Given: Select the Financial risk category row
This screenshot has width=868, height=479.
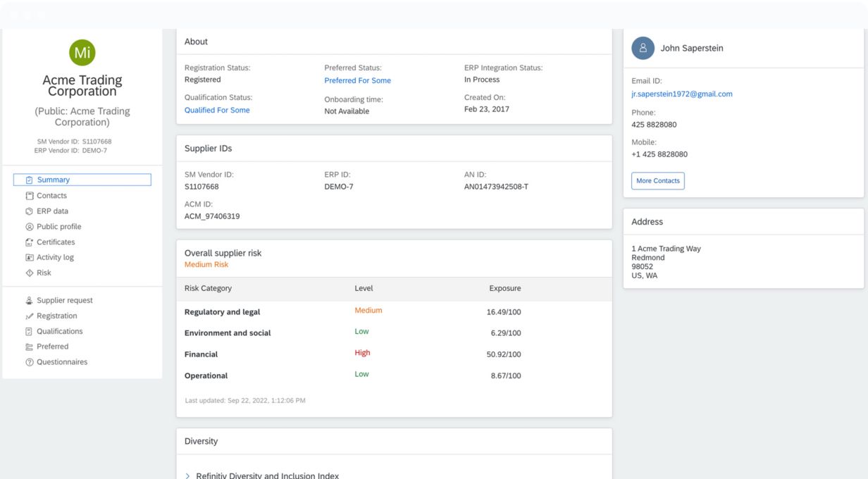Looking at the screenshot, I should click(x=201, y=354).
